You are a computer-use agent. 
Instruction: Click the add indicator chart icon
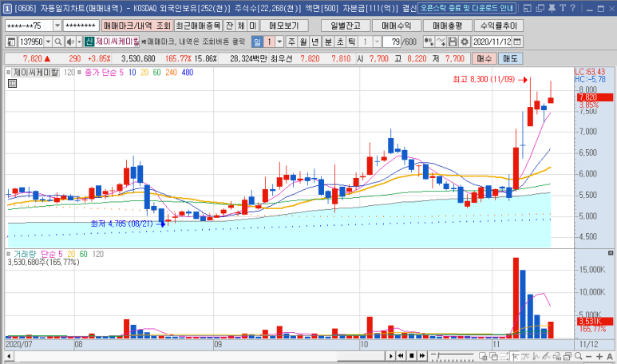(x=429, y=42)
